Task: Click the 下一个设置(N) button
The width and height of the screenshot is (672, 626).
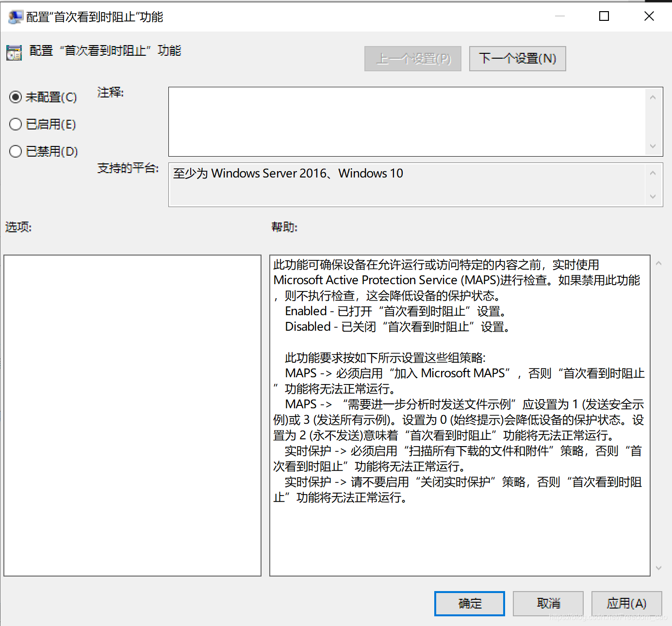Action: (517, 59)
